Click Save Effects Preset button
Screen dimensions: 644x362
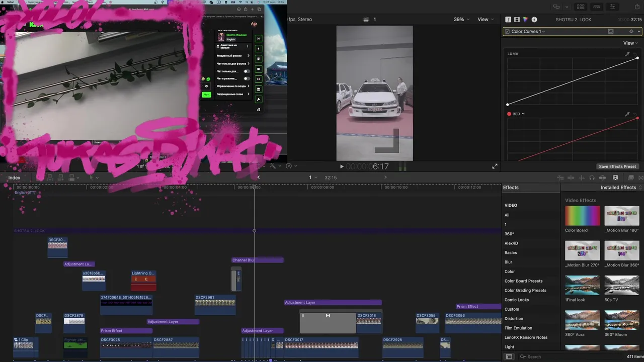(x=617, y=166)
